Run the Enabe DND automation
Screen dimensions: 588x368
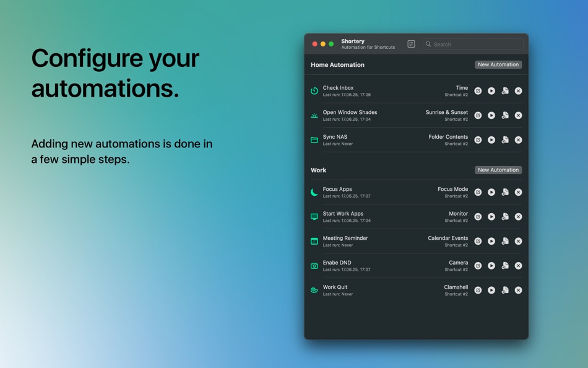491,266
